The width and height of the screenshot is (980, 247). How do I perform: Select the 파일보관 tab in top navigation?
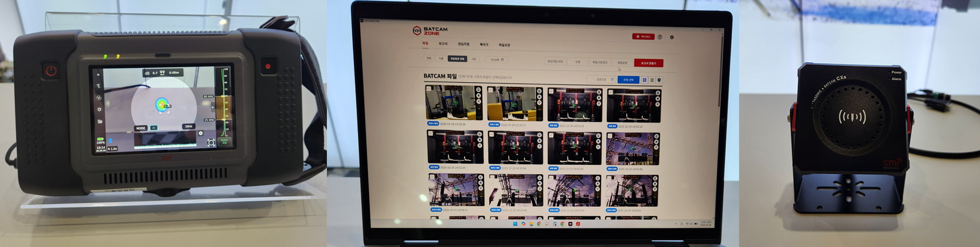504,45
